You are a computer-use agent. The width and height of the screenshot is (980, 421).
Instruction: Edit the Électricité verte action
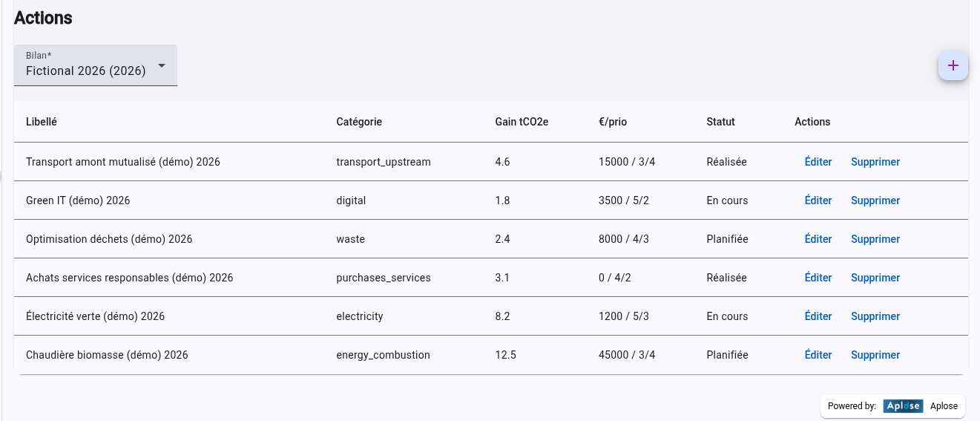pyautogui.click(x=818, y=316)
